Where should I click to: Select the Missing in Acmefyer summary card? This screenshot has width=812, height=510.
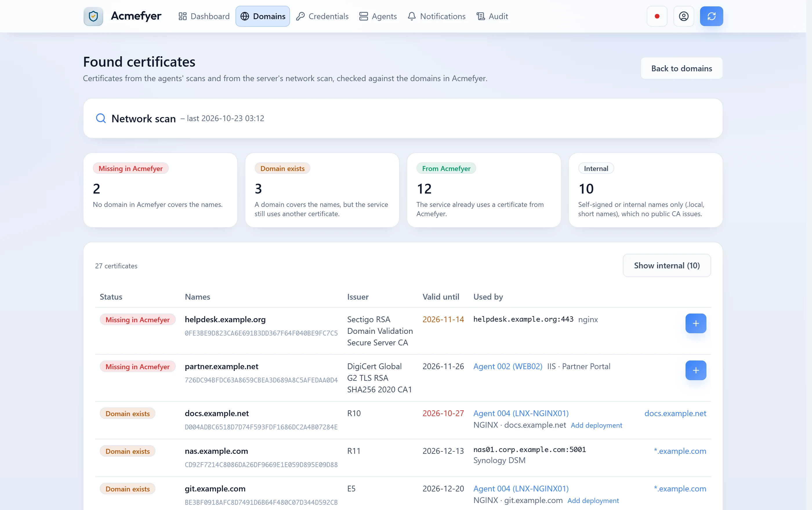click(x=160, y=190)
